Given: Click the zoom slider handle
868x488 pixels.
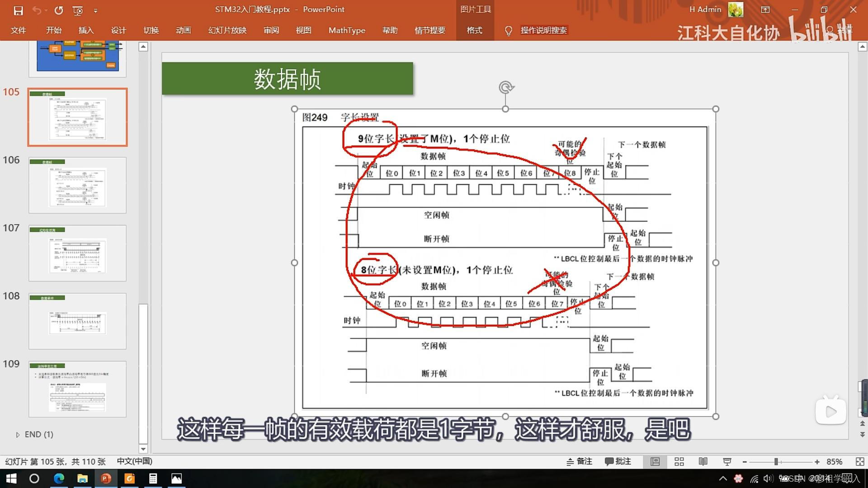Looking at the screenshot, I should coord(776,461).
